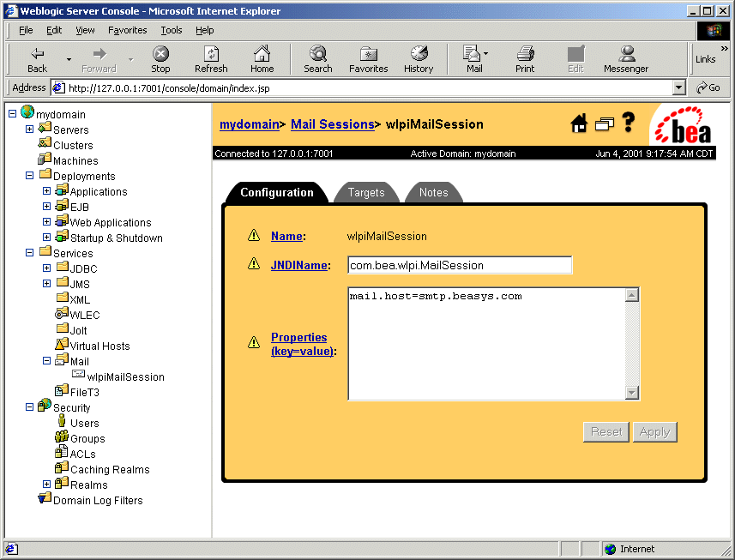Click the warning icon beside Properties
The width and height of the screenshot is (735, 560).
tap(254, 342)
